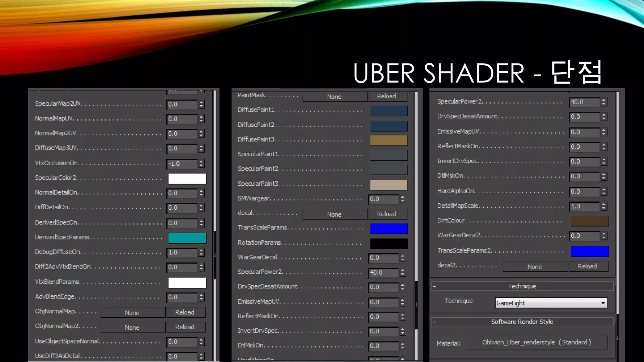Open the RotationParams black swatch
This screenshot has width=644, height=362.
click(389, 244)
